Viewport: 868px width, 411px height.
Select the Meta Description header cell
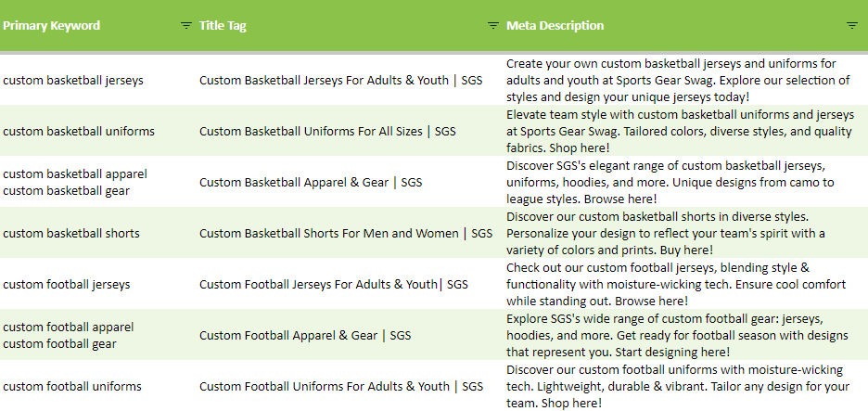click(x=686, y=25)
